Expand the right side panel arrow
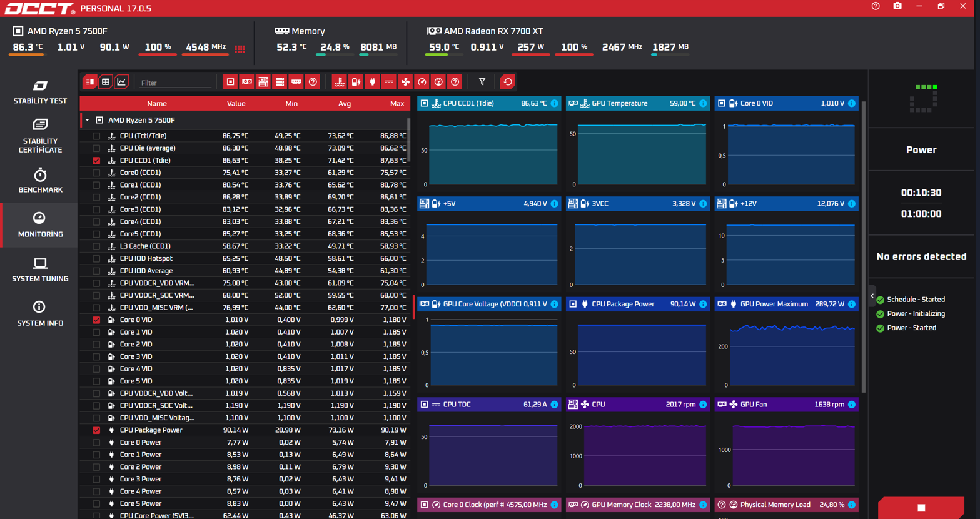Image resolution: width=980 pixels, height=519 pixels. [x=872, y=296]
